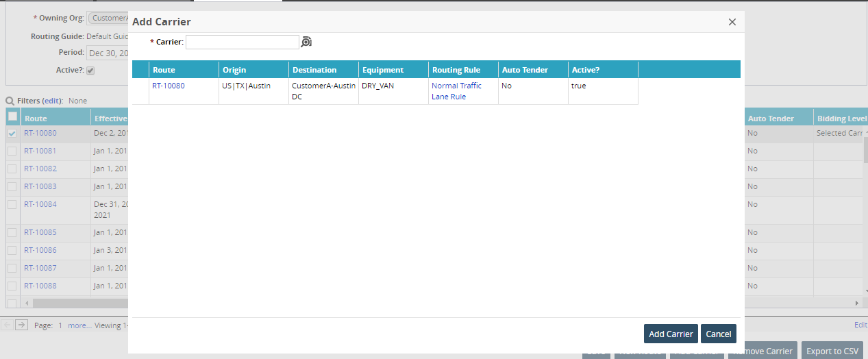Click the Edit link at the grid's bottom right
The image size is (868, 359).
tap(860, 325)
